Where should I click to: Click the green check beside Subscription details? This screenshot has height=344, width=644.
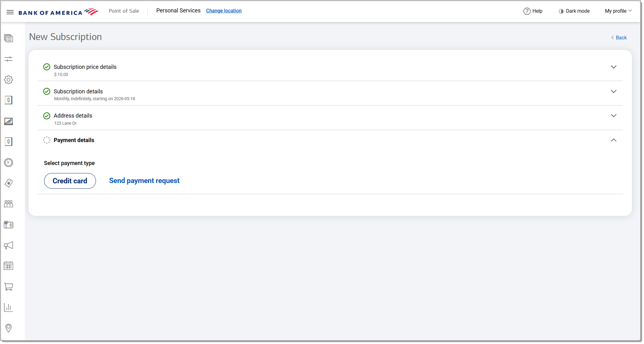point(47,91)
